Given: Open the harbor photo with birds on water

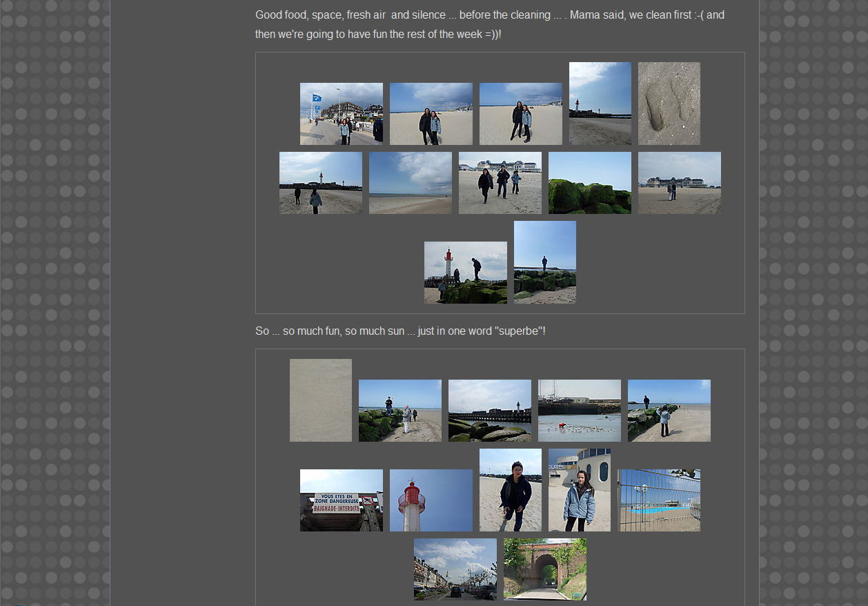Looking at the screenshot, I should point(579,411).
